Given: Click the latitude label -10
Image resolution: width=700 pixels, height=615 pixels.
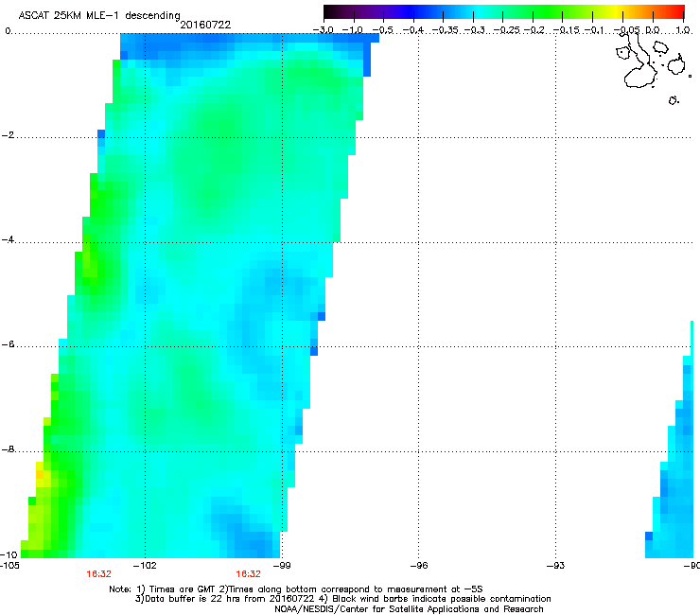Looking at the screenshot, I should (9, 554).
